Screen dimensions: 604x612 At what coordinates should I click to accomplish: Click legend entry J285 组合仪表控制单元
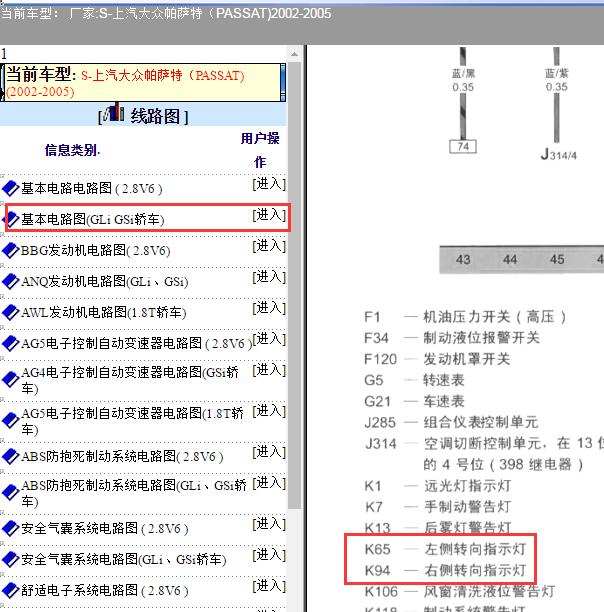451,422
